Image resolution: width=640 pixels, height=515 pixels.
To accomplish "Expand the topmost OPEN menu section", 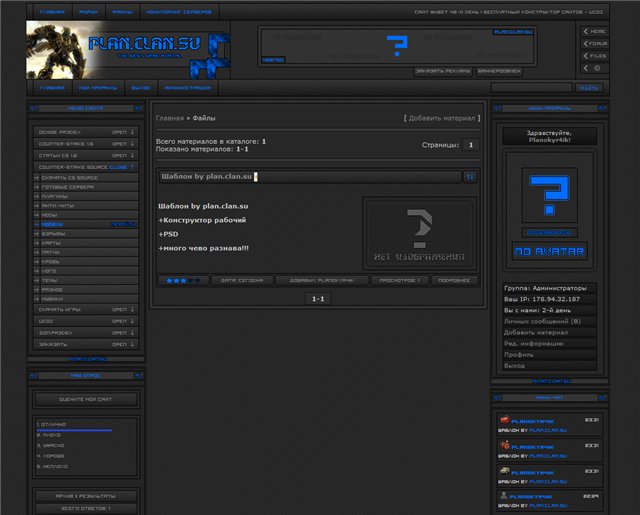I will [86, 132].
